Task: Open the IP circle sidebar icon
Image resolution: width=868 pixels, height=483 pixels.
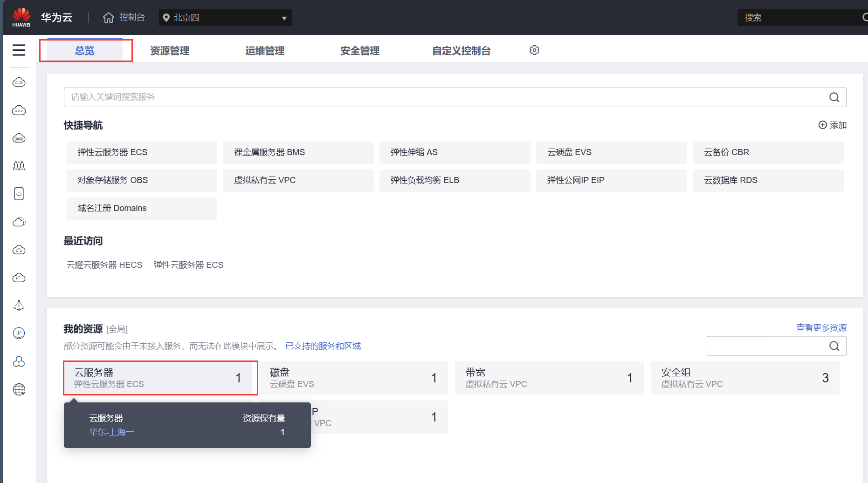Action: [x=19, y=333]
